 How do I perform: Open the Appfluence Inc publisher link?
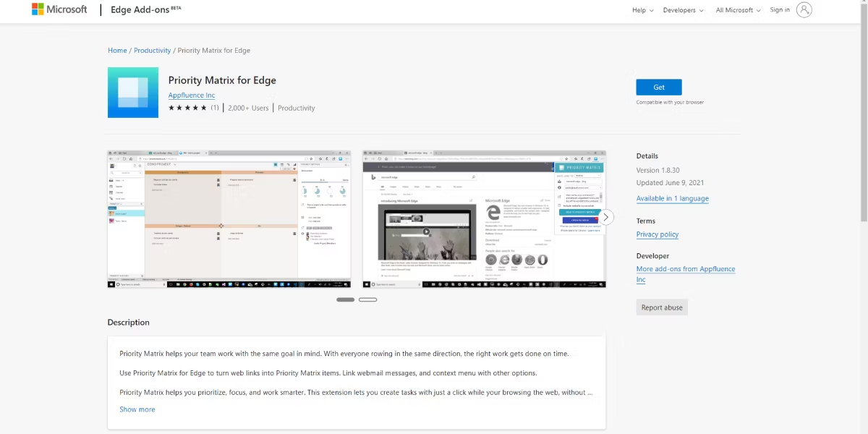point(192,95)
